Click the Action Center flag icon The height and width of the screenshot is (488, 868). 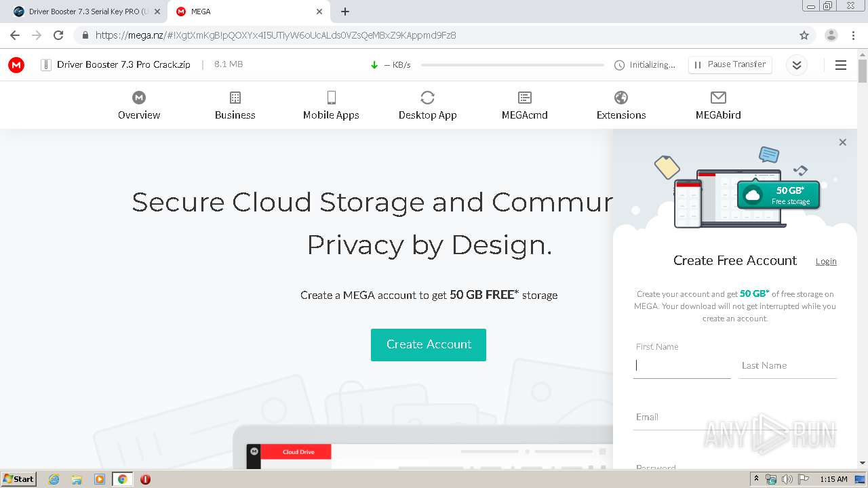click(x=803, y=479)
